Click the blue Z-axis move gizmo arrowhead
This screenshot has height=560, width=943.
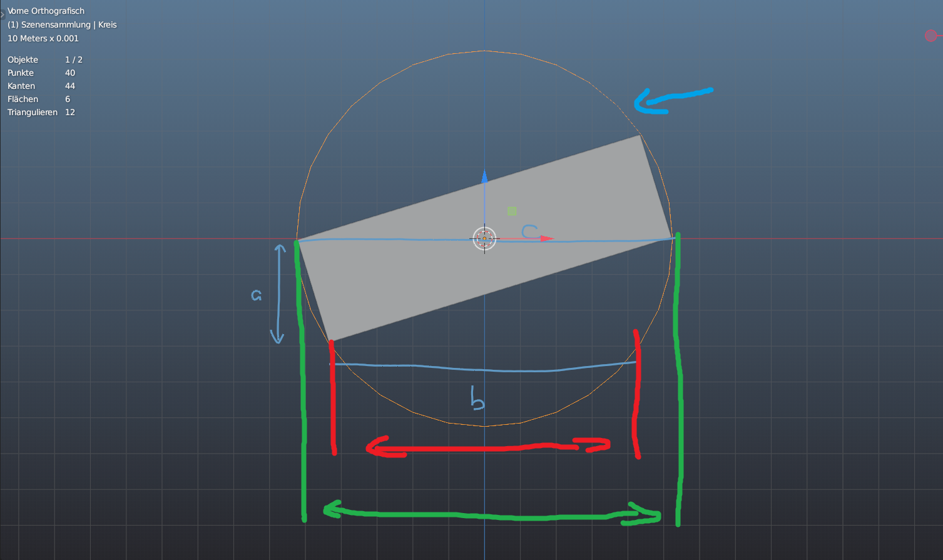(484, 176)
